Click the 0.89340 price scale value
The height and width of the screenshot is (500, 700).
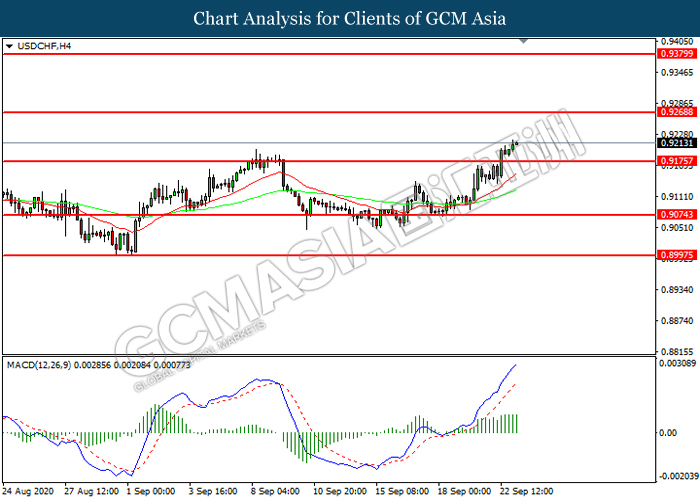[x=677, y=290]
